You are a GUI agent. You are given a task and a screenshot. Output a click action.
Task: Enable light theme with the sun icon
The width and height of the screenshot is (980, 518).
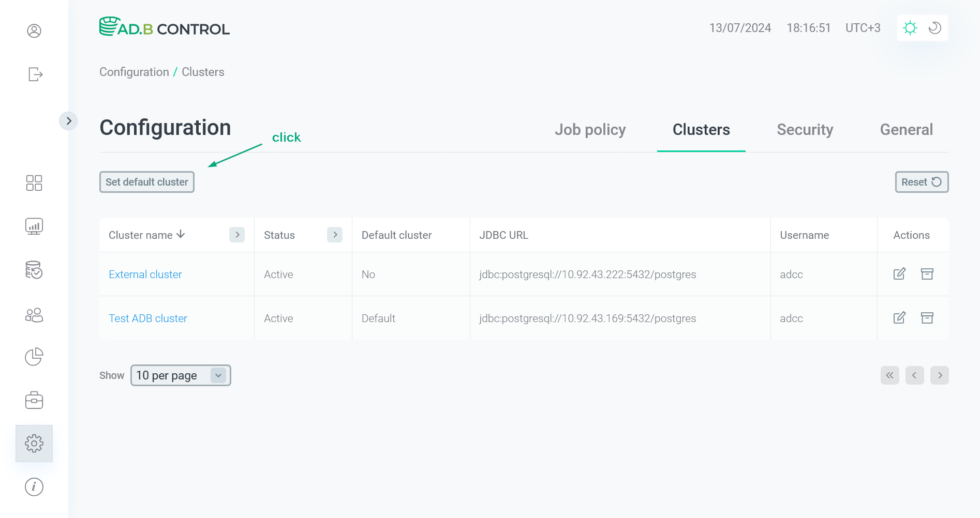click(910, 28)
